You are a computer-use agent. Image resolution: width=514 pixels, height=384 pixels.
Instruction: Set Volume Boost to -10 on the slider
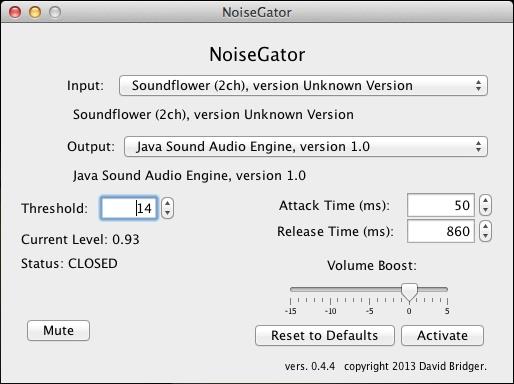330,289
